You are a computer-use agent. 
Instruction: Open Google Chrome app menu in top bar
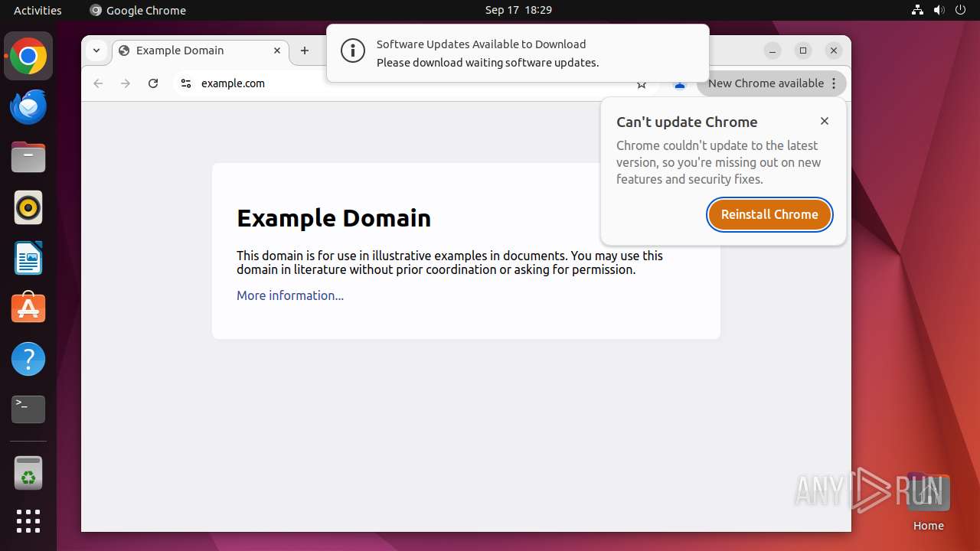(138, 10)
